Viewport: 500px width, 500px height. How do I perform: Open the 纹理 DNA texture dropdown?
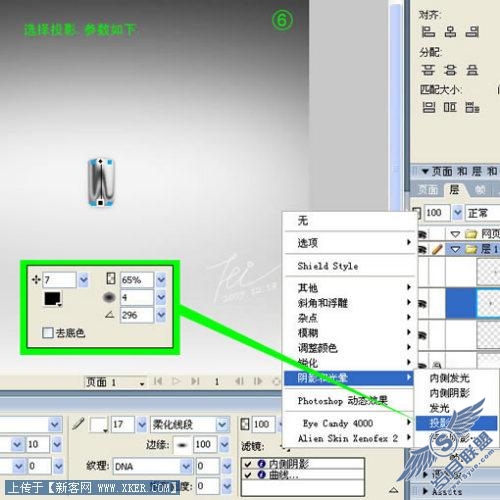(x=186, y=466)
